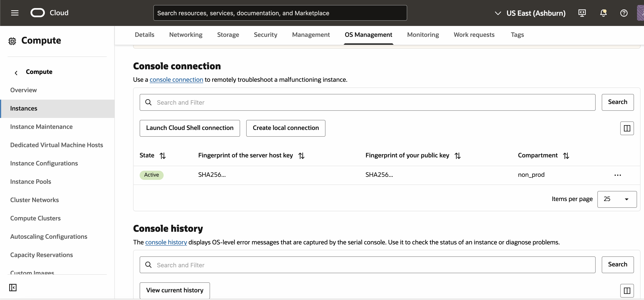Viewport: 644px width, 300px height.
Task: Open the help question mark icon
Action: 624,13
